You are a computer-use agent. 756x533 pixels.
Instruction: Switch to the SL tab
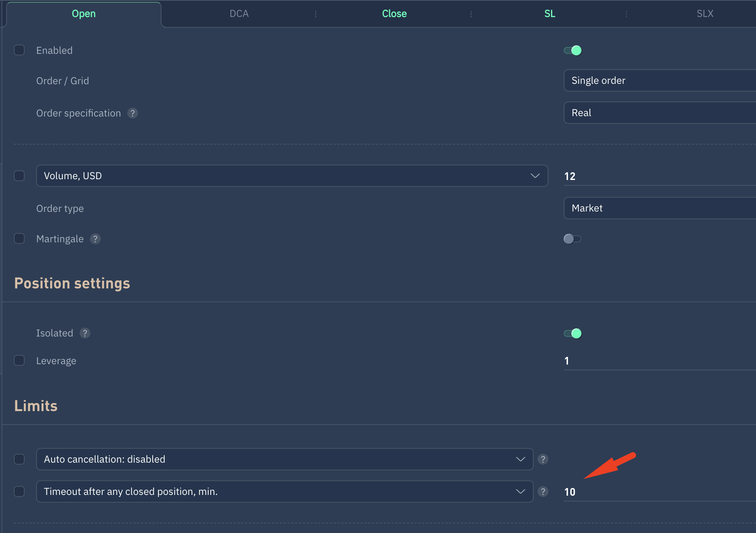point(550,14)
